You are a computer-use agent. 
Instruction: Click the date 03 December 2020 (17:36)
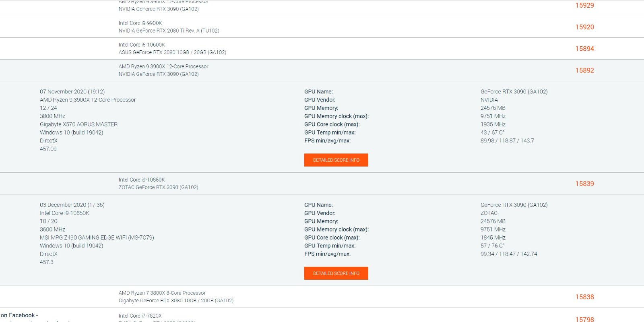point(72,205)
